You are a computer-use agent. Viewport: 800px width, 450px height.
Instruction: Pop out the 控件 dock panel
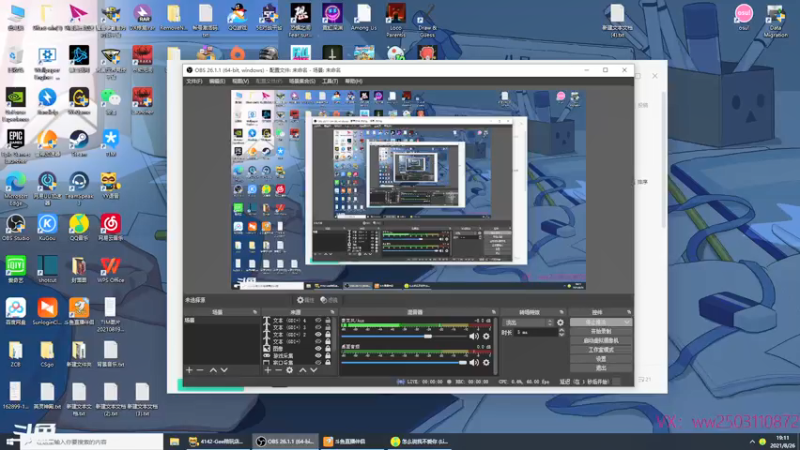tap(629, 312)
